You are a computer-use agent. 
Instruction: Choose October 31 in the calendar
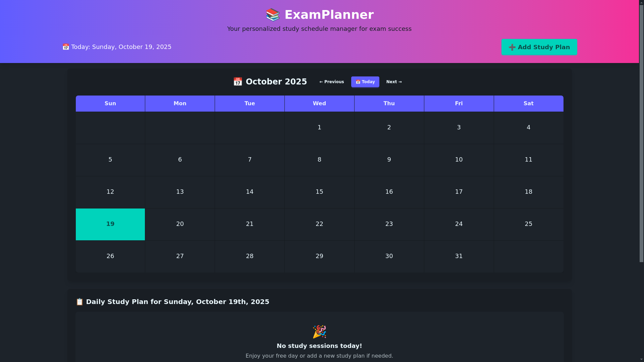[459, 256]
